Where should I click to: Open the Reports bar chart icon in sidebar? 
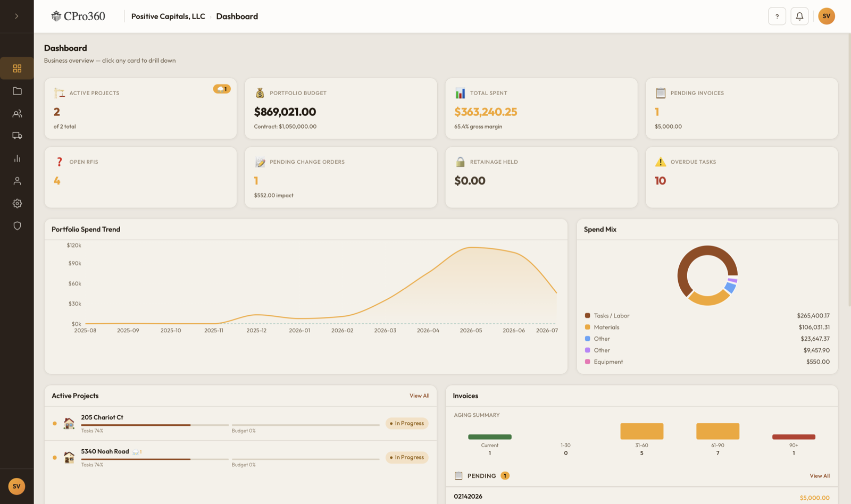17,158
